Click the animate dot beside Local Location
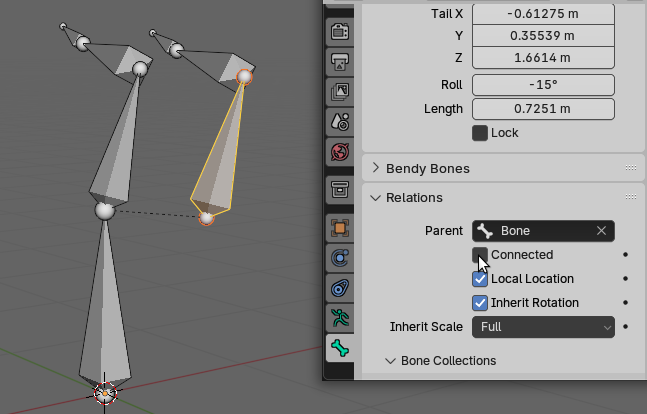 click(x=626, y=279)
